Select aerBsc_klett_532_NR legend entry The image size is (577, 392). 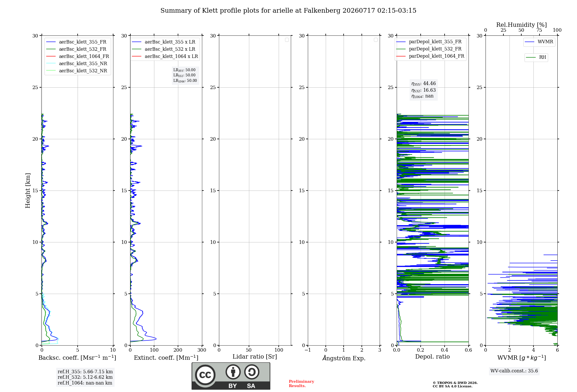pyautogui.click(x=76, y=71)
